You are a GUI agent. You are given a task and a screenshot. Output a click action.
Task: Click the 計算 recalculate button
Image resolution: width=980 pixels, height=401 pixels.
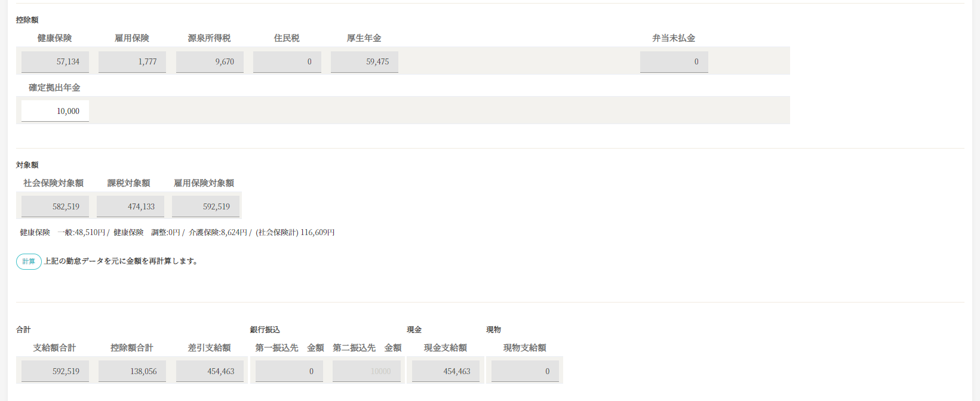click(x=29, y=261)
